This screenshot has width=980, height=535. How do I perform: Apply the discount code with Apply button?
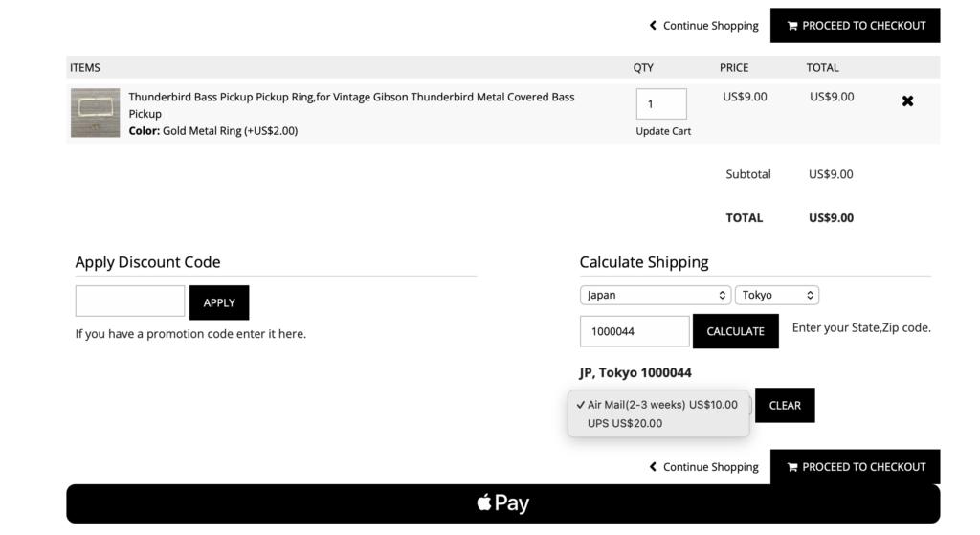click(x=219, y=302)
